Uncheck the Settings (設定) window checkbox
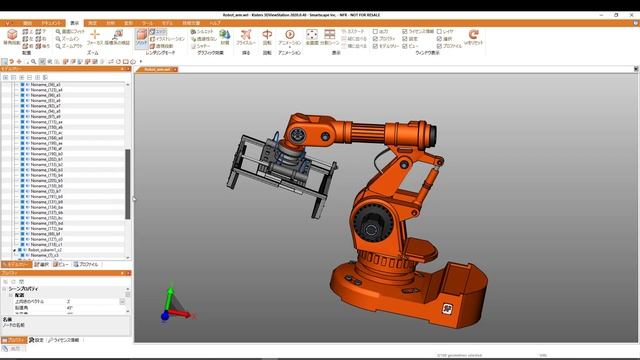 click(404, 39)
